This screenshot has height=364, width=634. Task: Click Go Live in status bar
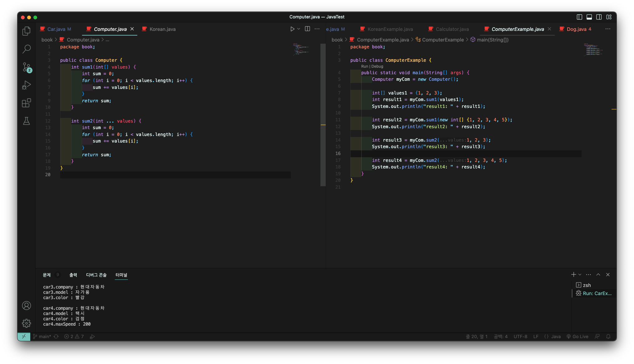point(577,337)
